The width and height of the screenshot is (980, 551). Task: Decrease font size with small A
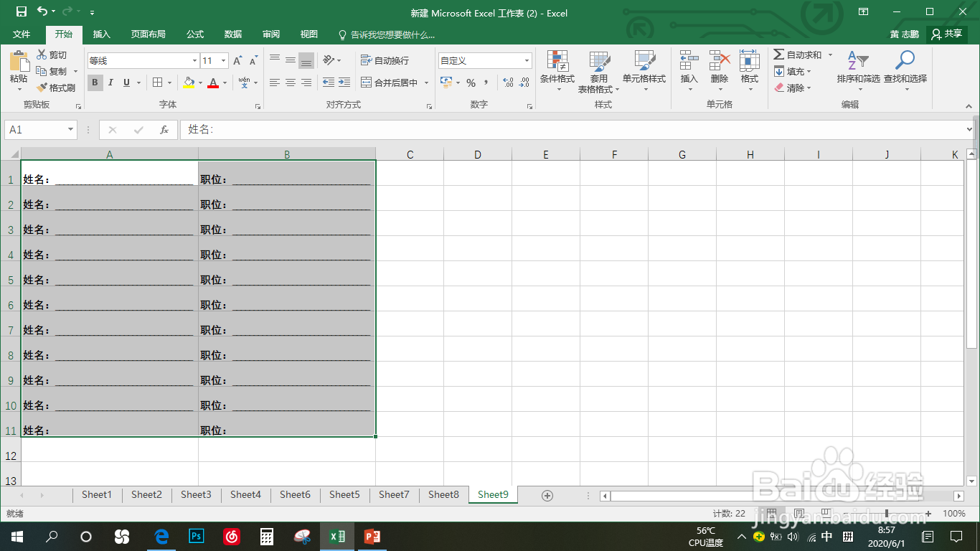[x=255, y=61]
